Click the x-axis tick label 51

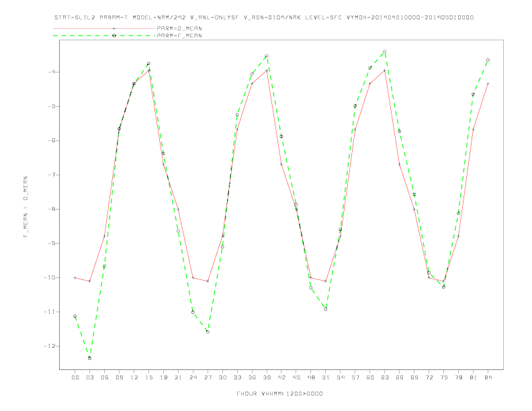(x=326, y=377)
